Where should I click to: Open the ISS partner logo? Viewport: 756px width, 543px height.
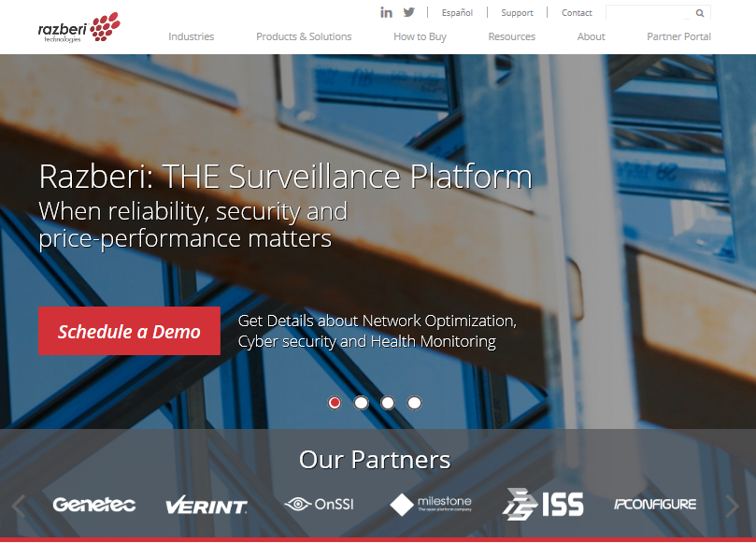(x=543, y=505)
